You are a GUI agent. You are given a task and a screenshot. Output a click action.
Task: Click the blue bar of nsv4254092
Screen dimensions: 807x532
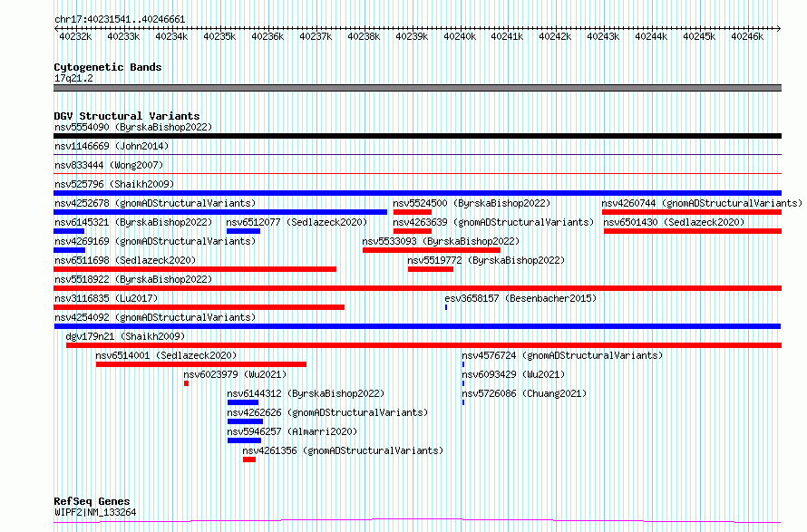417,326
